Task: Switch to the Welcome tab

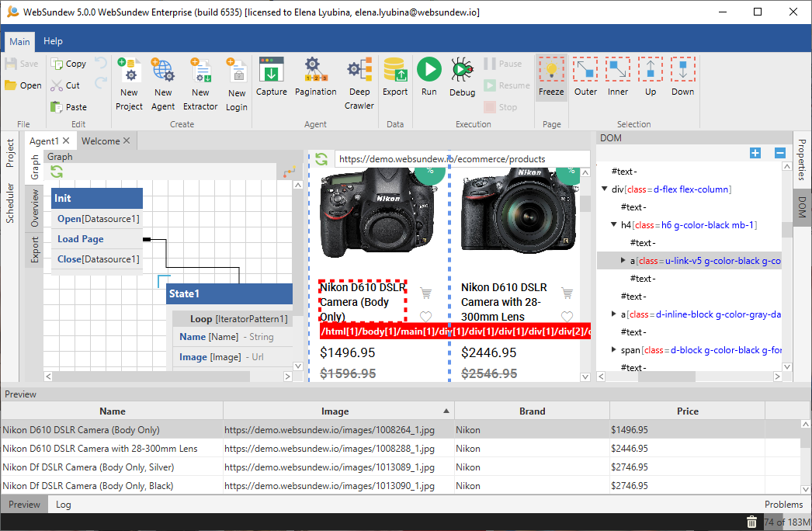Action: (101, 141)
